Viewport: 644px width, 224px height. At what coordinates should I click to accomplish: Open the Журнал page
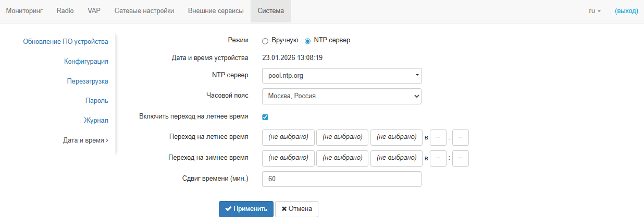(96, 121)
